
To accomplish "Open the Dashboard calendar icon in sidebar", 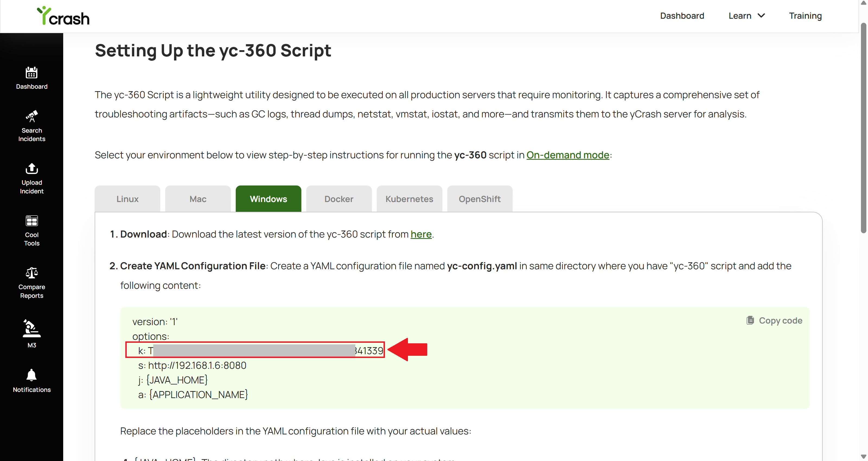I will click(32, 72).
